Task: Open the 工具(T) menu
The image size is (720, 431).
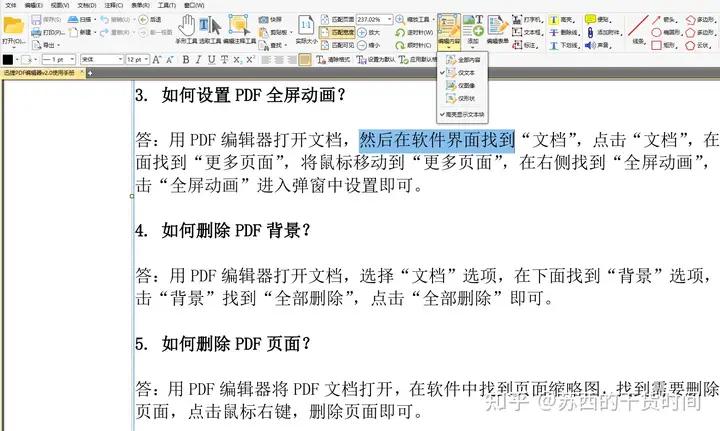Action: pyautogui.click(x=167, y=6)
